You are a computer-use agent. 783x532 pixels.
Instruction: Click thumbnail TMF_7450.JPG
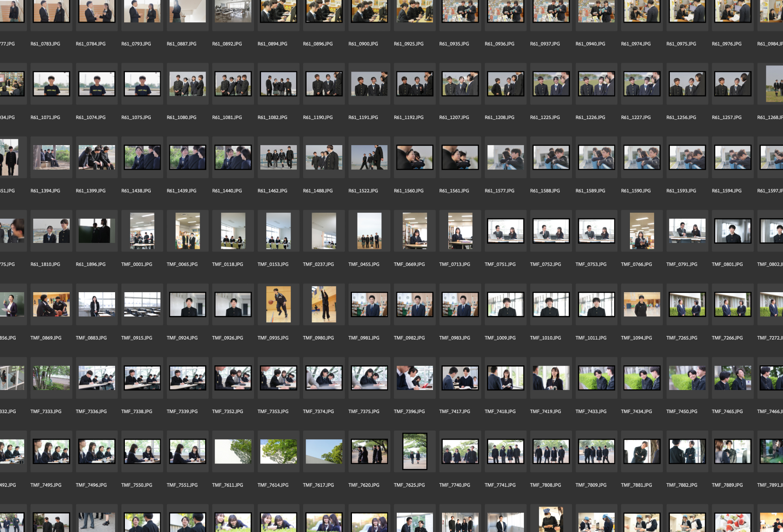pyautogui.click(x=687, y=378)
